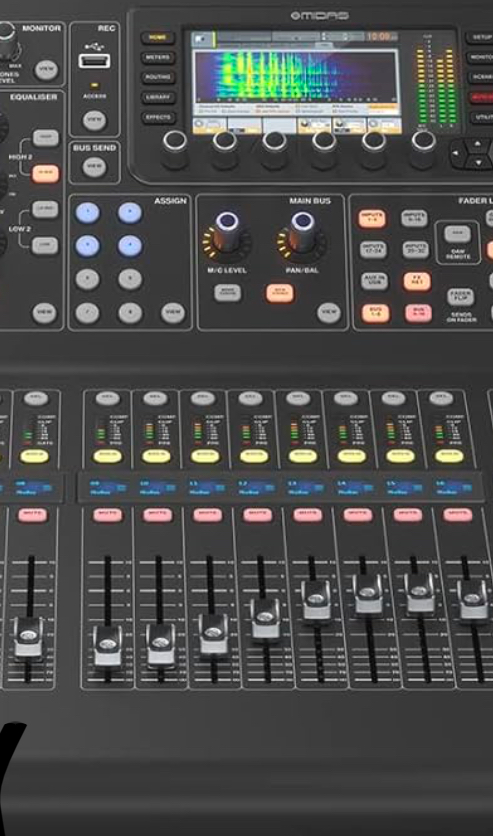Open the EFFECTS screen

[157, 117]
